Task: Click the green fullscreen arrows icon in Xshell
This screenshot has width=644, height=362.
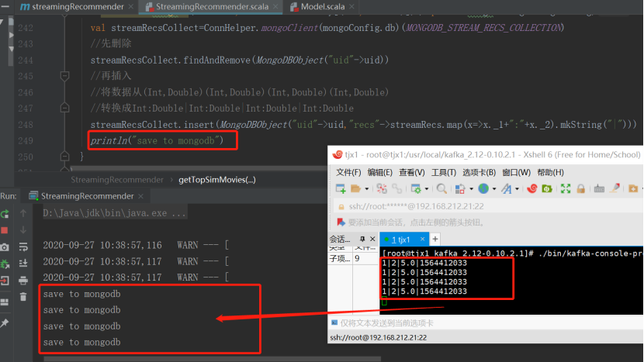Action: 566,189
